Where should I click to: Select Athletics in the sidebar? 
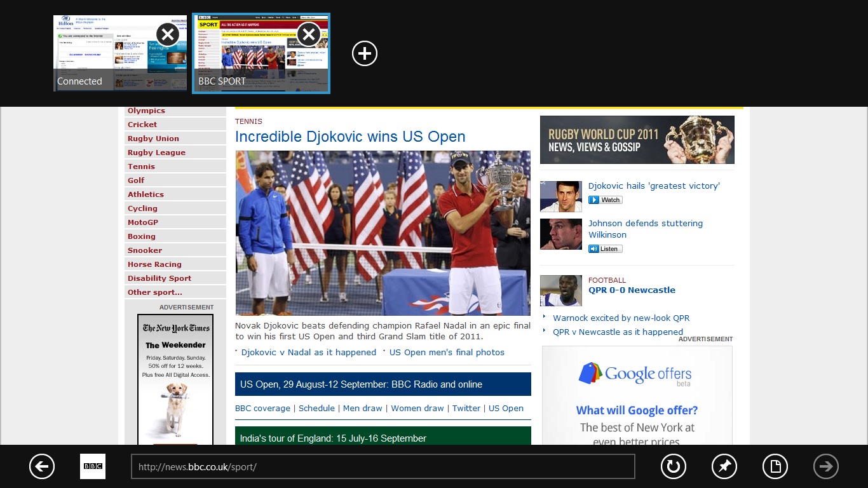(x=146, y=194)
